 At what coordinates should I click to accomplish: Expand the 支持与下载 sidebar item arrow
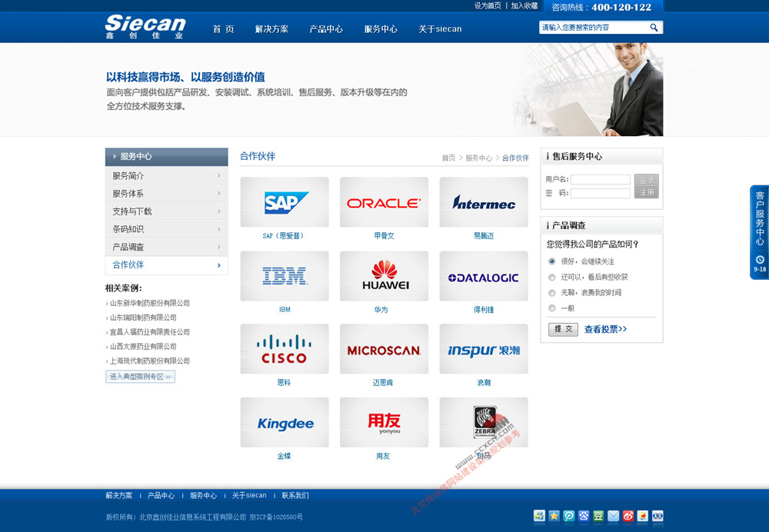coord(219,211)
